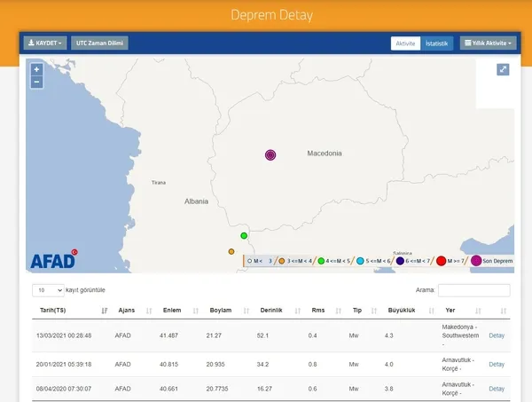Click the M < 3 legend circle
Screen dimensions: 532x402
click(x=250, y=261)
